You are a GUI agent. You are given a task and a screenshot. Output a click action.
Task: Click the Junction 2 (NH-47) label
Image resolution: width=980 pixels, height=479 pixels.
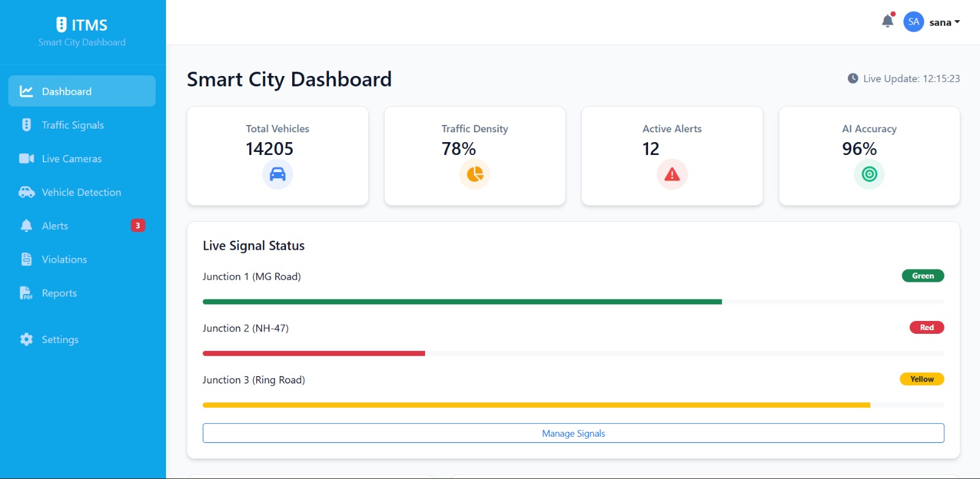click(x=246, y=328)
